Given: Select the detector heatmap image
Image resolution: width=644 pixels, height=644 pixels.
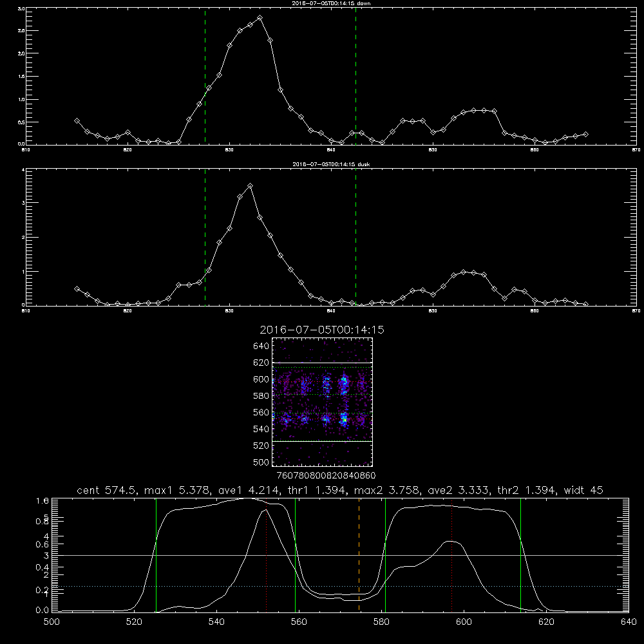Looking at the screenshot, I should (323, 402).
